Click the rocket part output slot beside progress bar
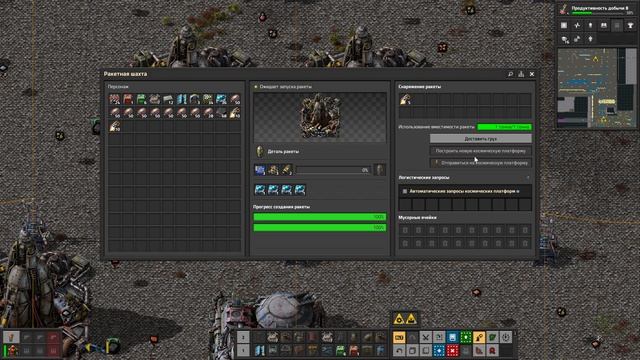This screenshot has height=360, width=640. (379, 170)
